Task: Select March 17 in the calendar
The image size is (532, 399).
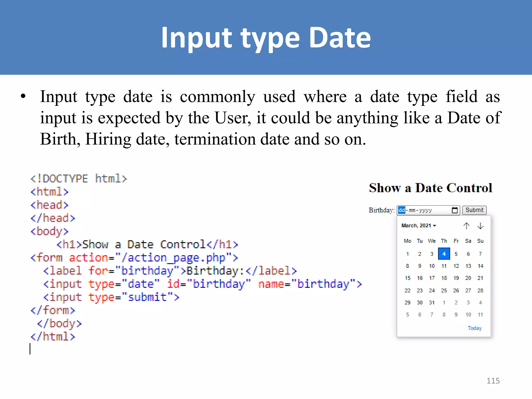Action: (432, 278)
